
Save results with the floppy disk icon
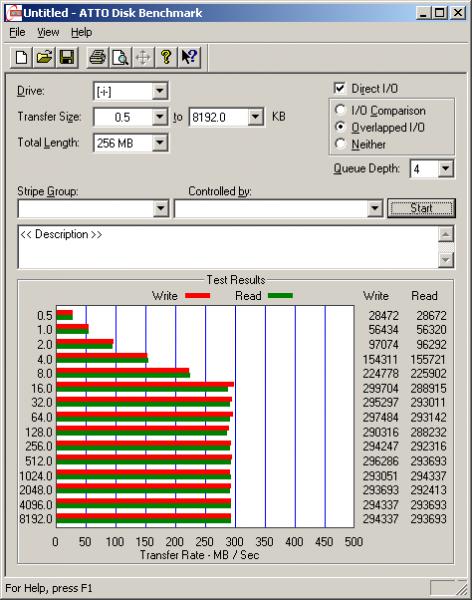pyautogui.click(x=67, y=58)
